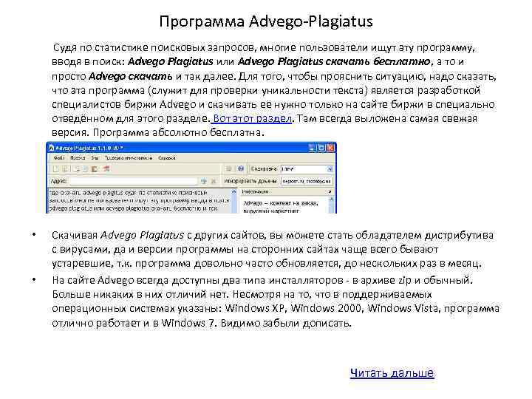Click the settings icon left of help icon
This screenshot has height=399, width=532.
(x=229, y=168)
